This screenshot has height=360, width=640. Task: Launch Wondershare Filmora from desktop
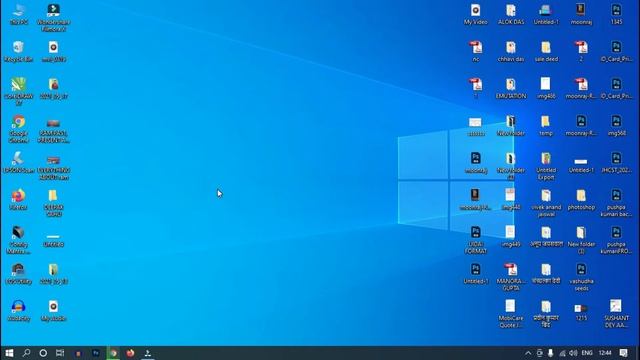tap(53, 18)
